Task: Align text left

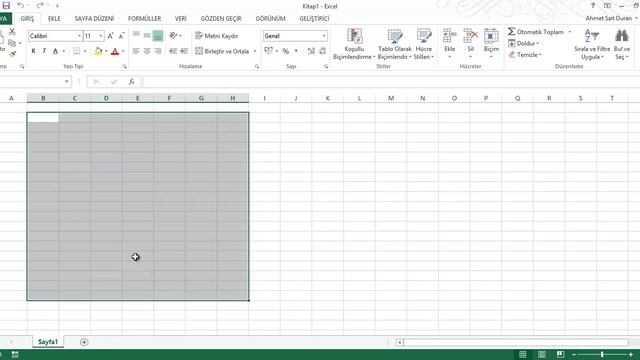Action: (136, 51)
